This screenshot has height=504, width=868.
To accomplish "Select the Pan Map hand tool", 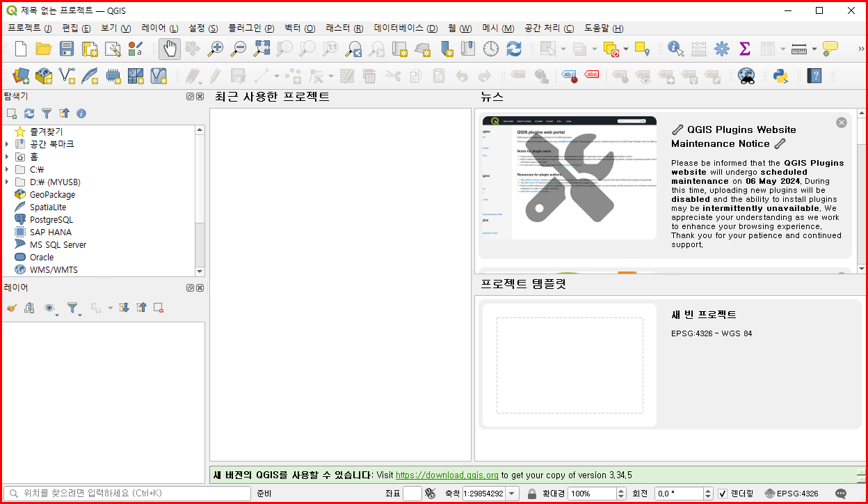I will click(170, 49).
